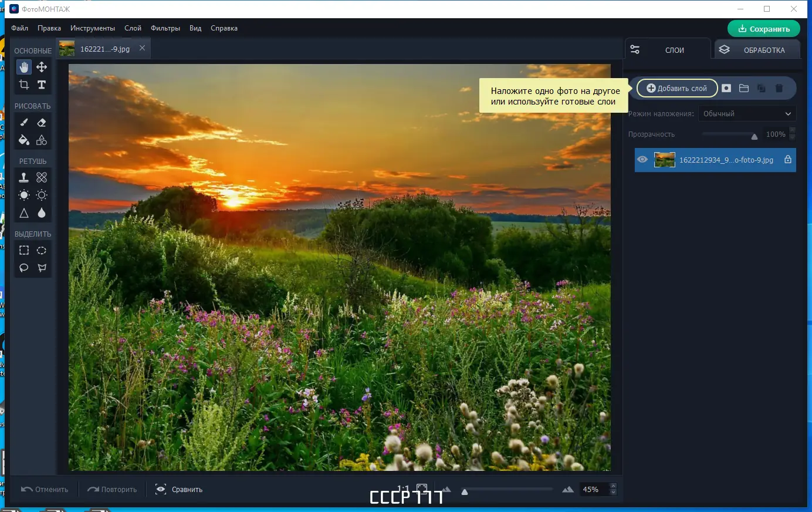Select the Dodge lighten tool
Screen dimensions: 812x512
24,195
